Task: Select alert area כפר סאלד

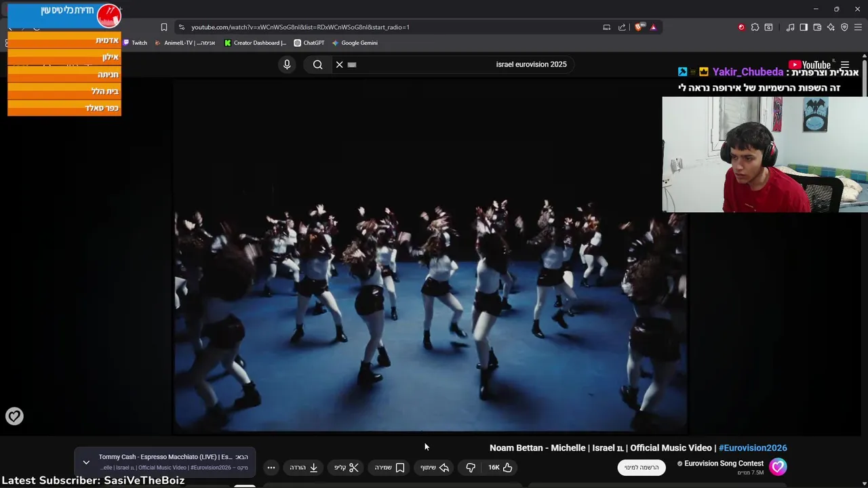Action: point(64,108)
